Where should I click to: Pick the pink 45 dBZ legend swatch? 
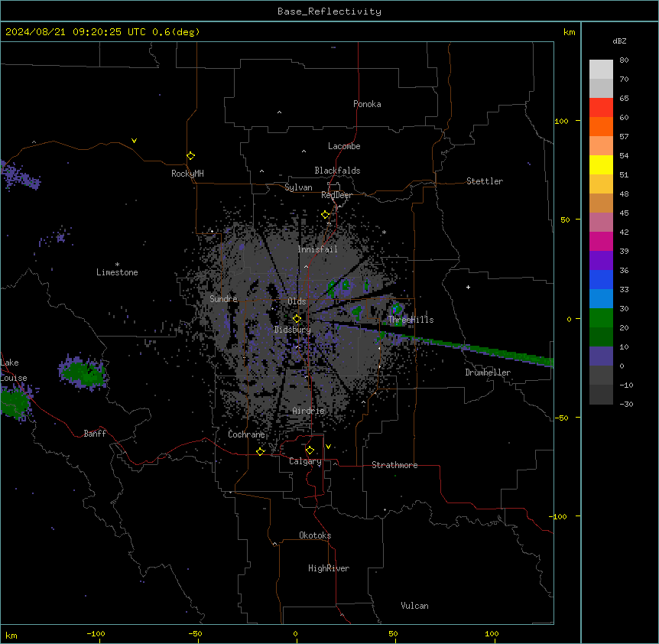601,223
